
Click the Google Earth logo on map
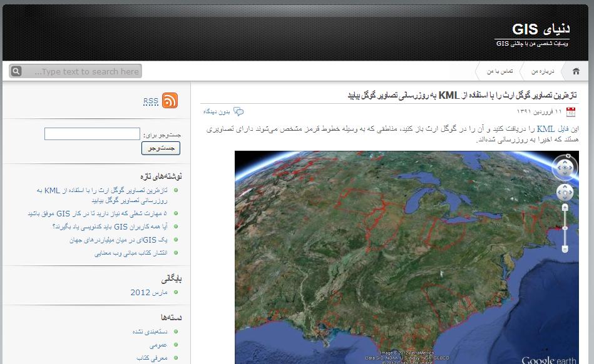[x=549, y=360]
